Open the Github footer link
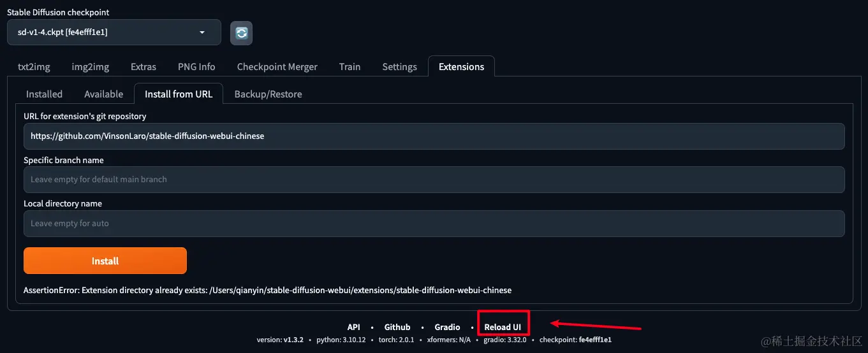This screenshot has height=353, width=868. coord(397,327)
